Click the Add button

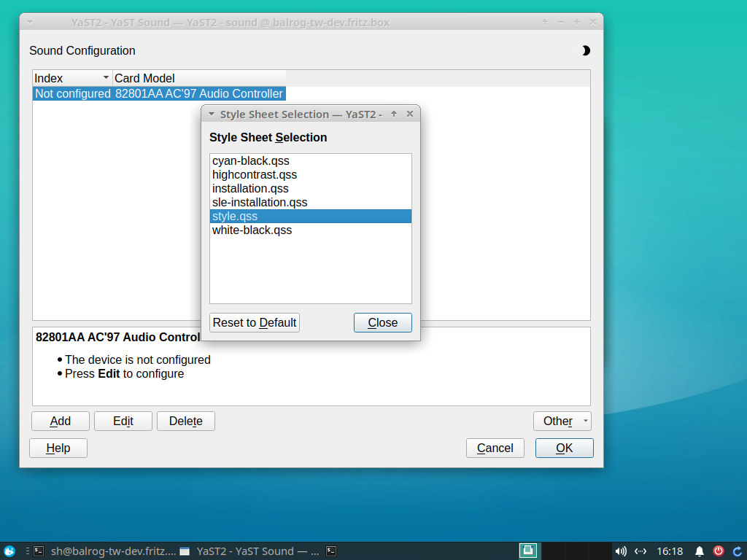[x=61, y=421]
